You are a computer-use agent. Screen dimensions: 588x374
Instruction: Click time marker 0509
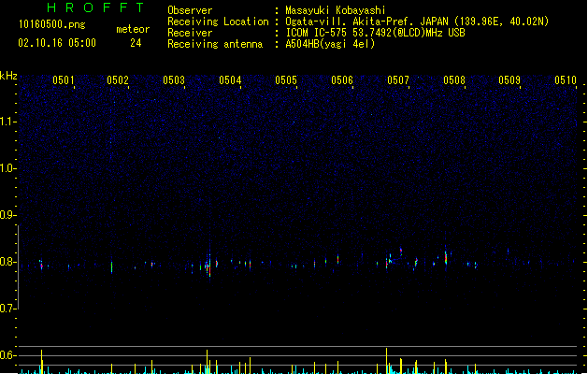509,79
